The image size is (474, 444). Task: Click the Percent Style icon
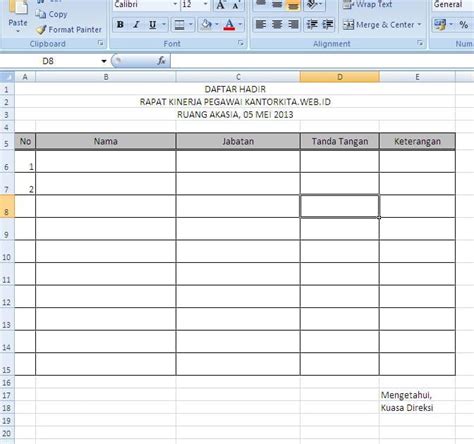click(464, 25)
